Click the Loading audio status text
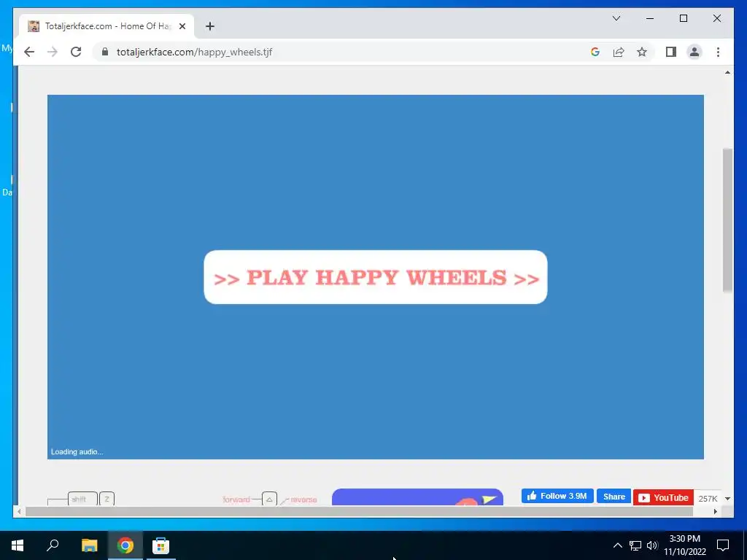747x560 pixels. 77,451
